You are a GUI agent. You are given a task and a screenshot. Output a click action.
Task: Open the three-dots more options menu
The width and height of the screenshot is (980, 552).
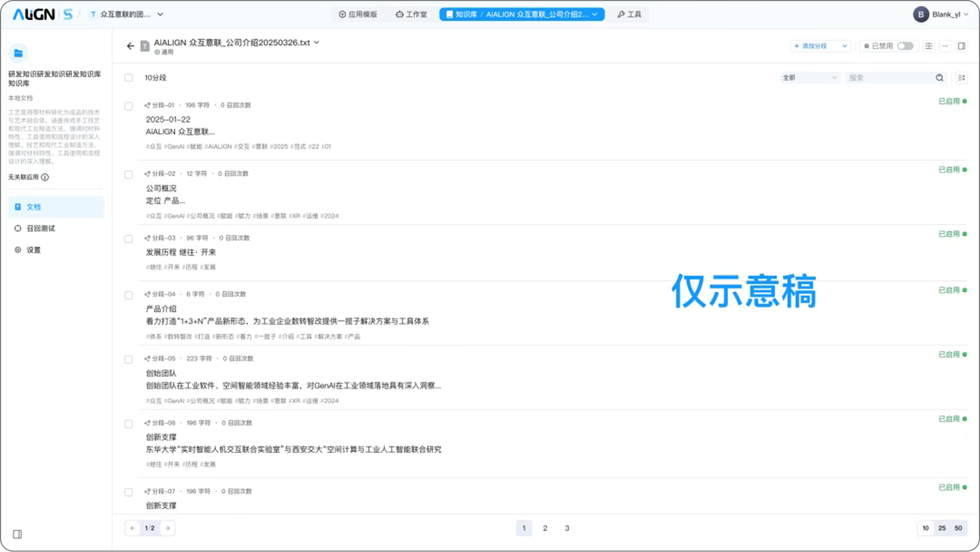[945, 46]
